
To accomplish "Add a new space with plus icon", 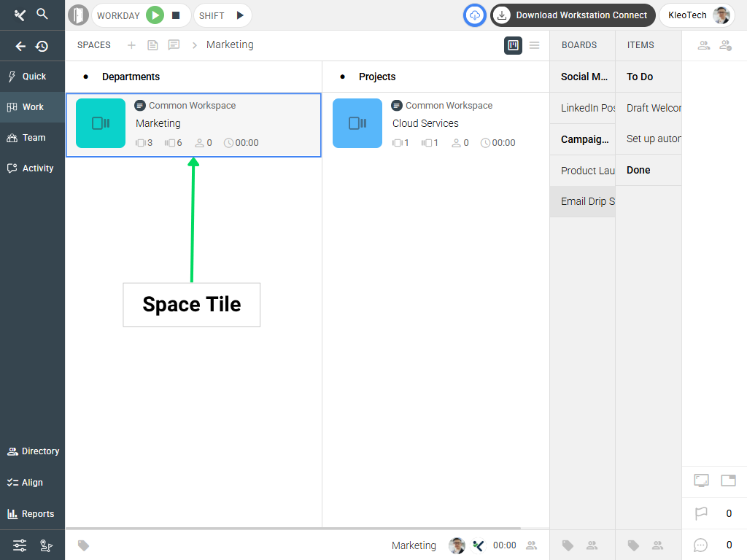I will 131,45.
